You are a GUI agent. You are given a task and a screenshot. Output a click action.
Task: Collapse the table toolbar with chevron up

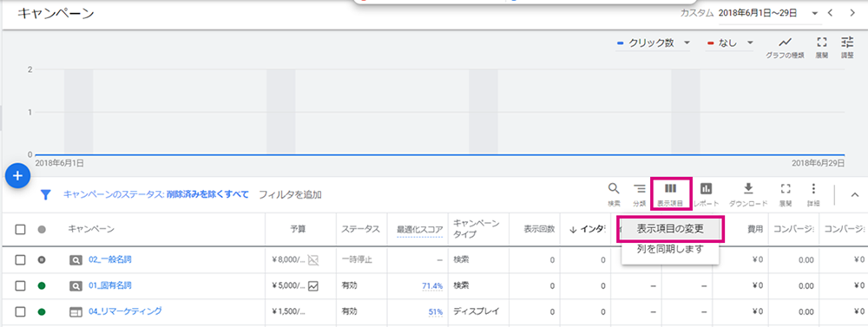[854, 195]
